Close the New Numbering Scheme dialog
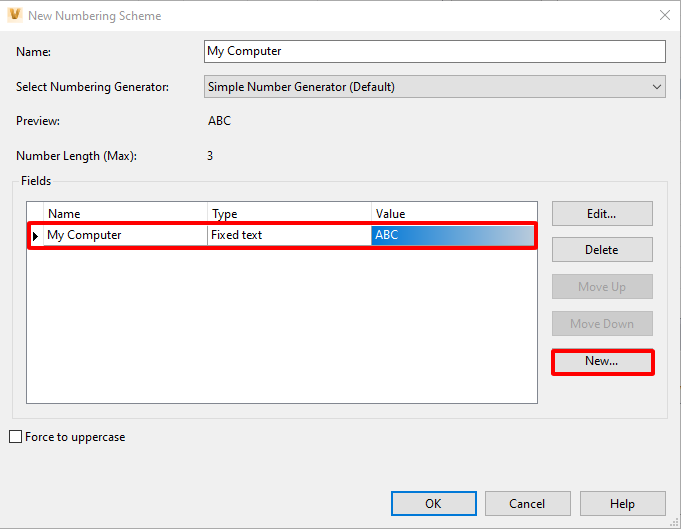Viewport: 681px width, 529px height. (664, 15)
